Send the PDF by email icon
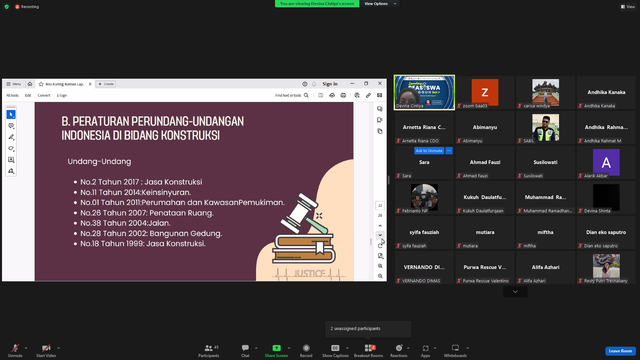The width and height of the screenshot is (640, 360). [x=380, y=95]
